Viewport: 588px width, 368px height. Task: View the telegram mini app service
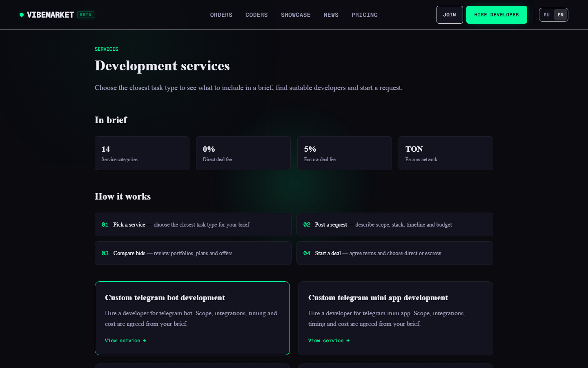tap(329, 341)
